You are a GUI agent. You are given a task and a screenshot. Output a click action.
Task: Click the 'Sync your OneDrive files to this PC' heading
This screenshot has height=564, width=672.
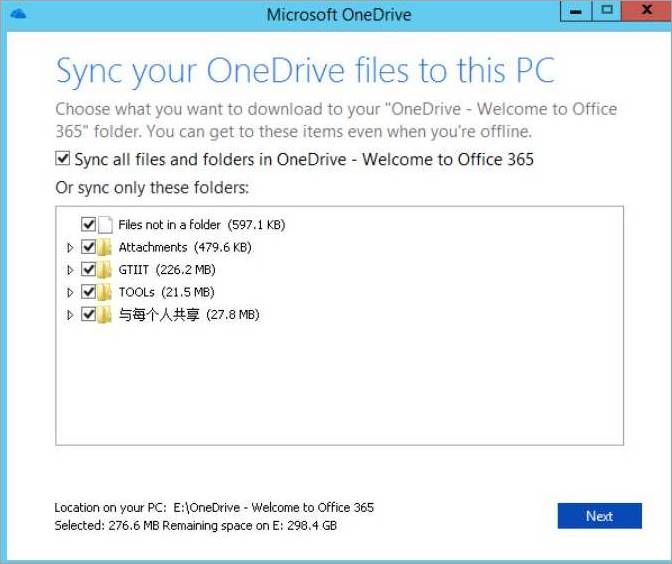pos(306,71)
